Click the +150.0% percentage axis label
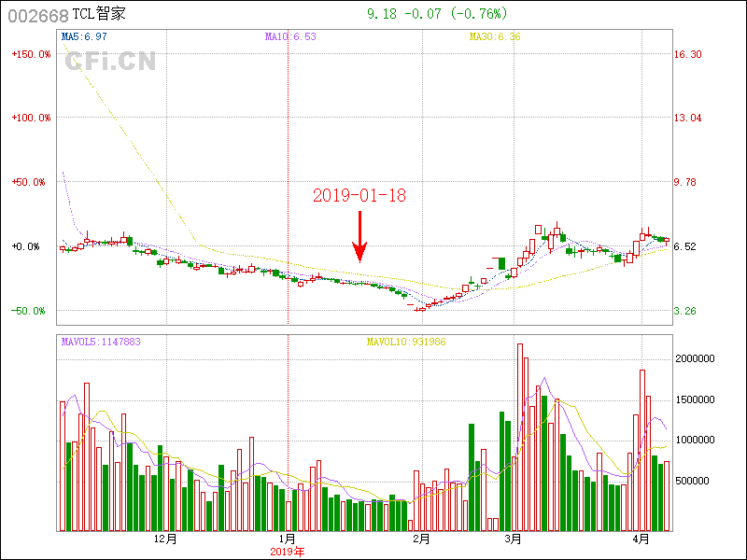This screenshot has width=747, height=560. pyautogui.click(x=31, y=54)
